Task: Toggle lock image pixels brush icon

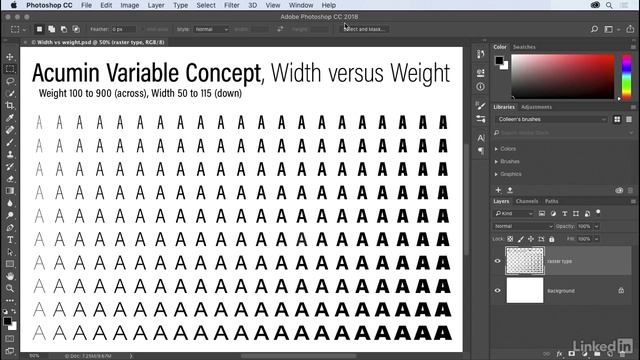Action: pyautogui.click(x=520, y=239)
